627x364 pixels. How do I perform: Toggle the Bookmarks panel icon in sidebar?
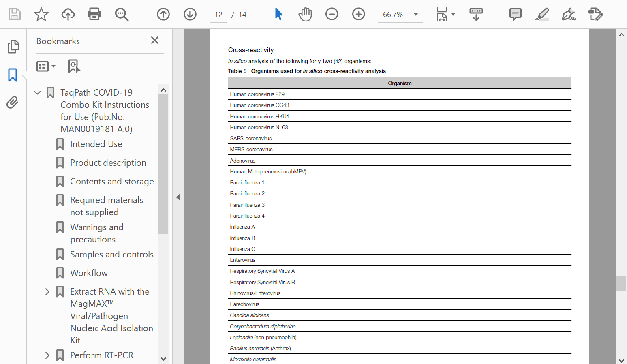click(x=13, y=75)
